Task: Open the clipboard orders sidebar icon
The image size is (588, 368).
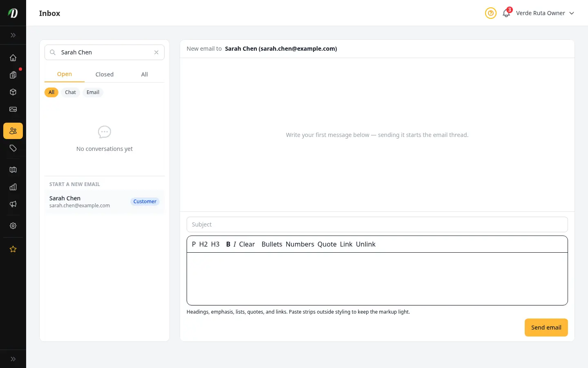Action: coord(13,75)
